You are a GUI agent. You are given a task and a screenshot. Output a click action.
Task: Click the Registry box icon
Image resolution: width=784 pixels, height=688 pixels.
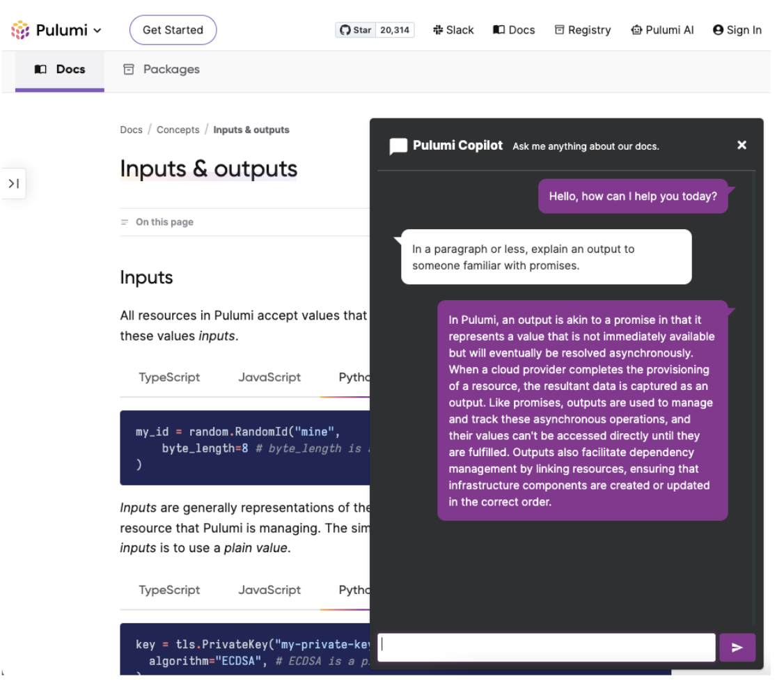pos(560,30)
